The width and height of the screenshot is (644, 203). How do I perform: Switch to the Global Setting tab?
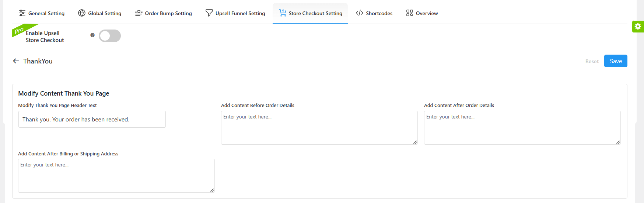(x=99, y=13)
